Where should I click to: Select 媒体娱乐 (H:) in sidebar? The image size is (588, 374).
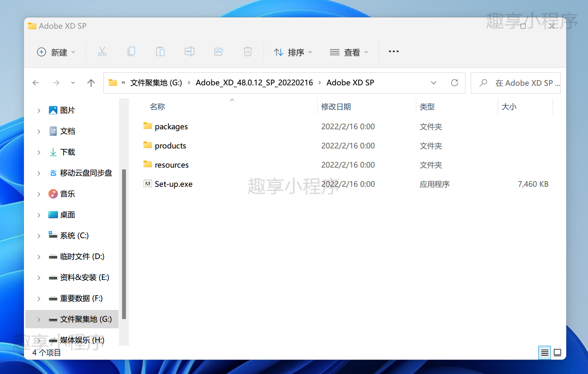tap(82, 340)
